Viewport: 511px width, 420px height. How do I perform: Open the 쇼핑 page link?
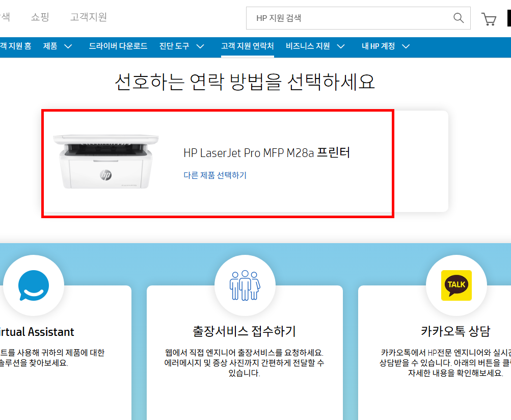point(40,16)
